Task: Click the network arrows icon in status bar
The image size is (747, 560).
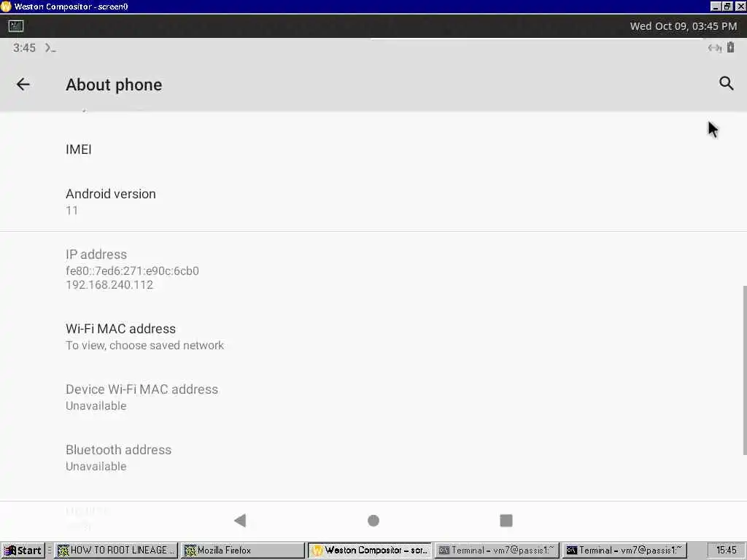Action: (715, 47)
